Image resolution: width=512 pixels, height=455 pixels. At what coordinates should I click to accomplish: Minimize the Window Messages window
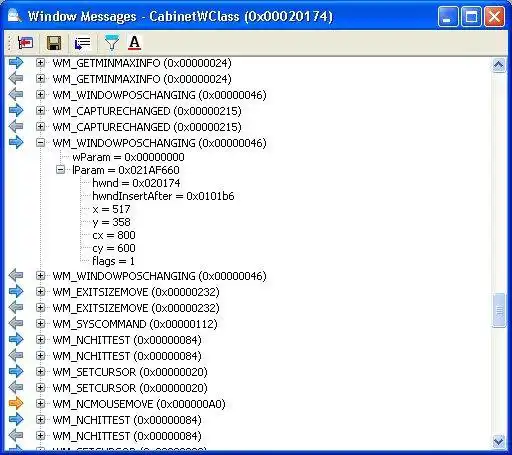448,17
